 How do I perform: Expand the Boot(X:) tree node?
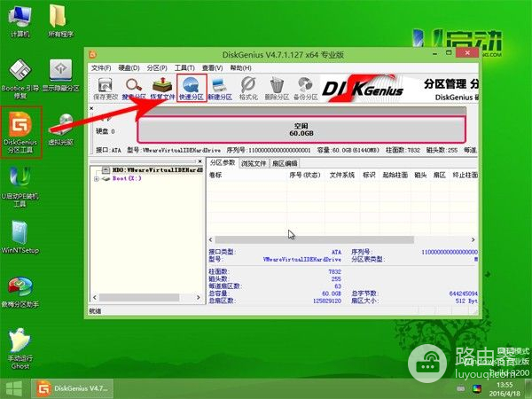97,179
